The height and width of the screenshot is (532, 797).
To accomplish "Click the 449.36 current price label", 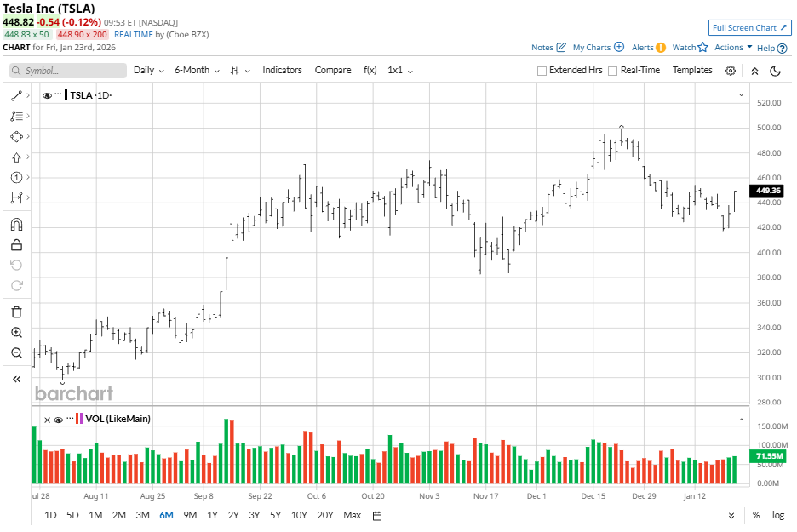I will (767, 191).
